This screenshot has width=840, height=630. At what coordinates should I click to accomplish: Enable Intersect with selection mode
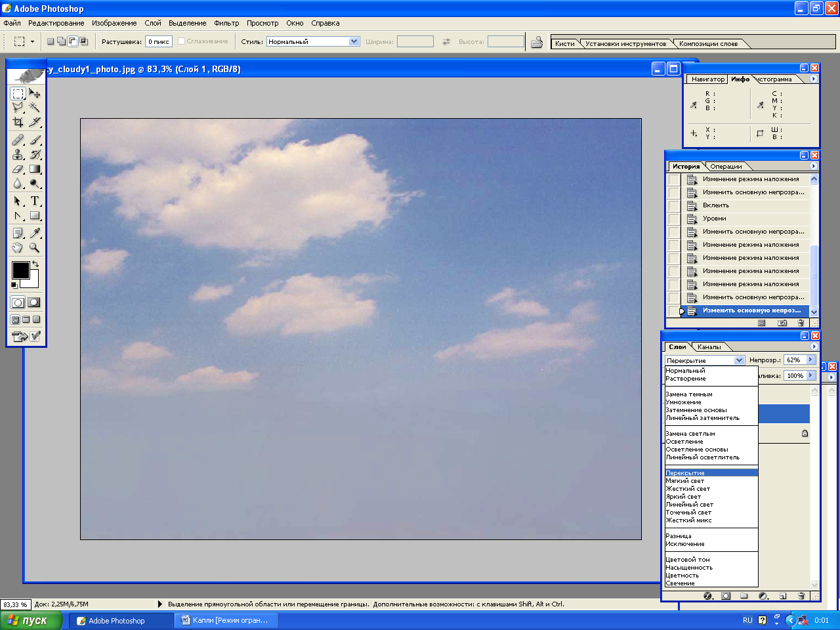coord(84,41)
